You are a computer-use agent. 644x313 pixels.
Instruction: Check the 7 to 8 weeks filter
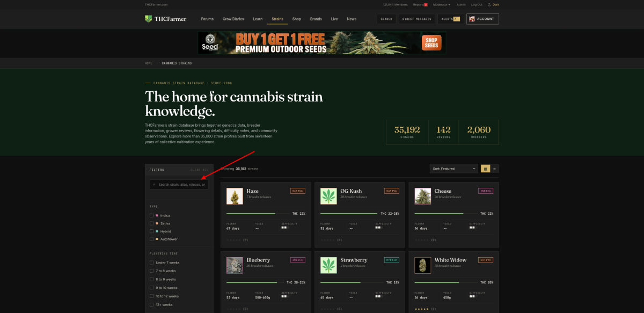[151, 271]
